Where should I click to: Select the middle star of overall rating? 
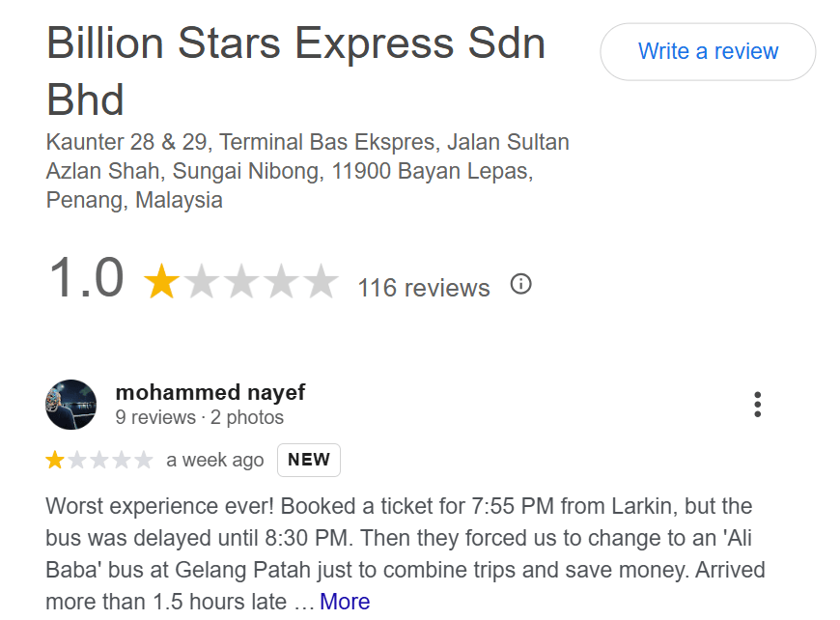241,280
